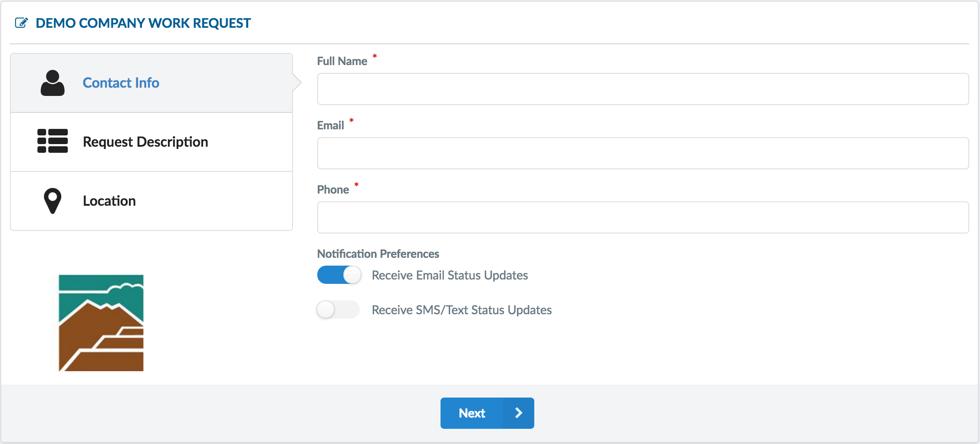Image resolution: width=980 pixels, height=444 pixels.
Task: Focus the Email input field
Action: click(643, 153)
